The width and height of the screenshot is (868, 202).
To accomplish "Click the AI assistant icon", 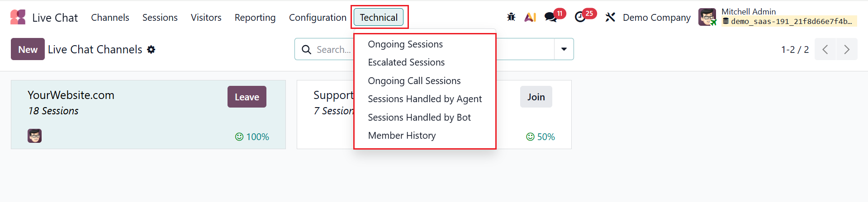I will (x=530, y=17).
